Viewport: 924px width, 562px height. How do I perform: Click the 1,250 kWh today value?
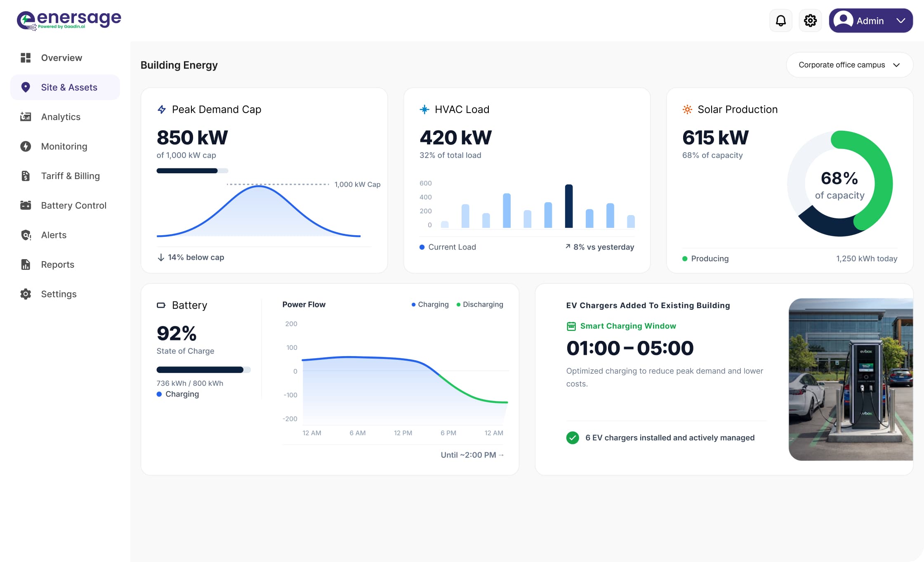coord(867,259)
